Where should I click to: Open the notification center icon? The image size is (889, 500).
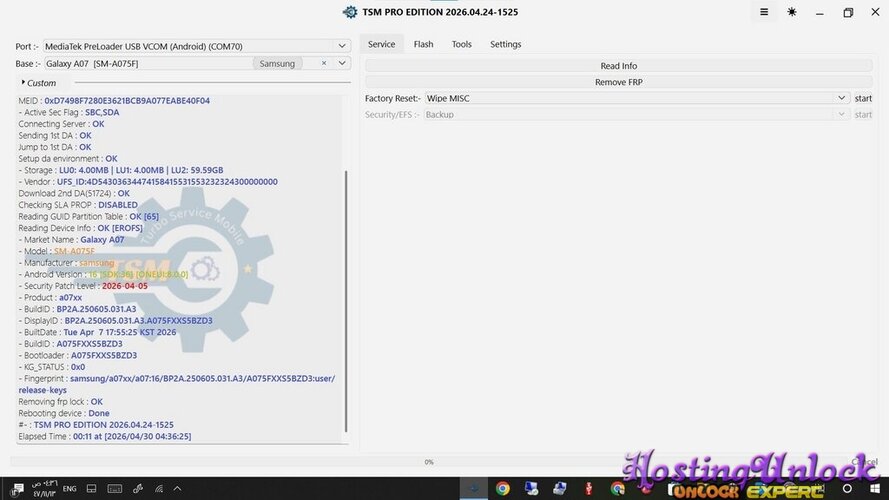17,489
